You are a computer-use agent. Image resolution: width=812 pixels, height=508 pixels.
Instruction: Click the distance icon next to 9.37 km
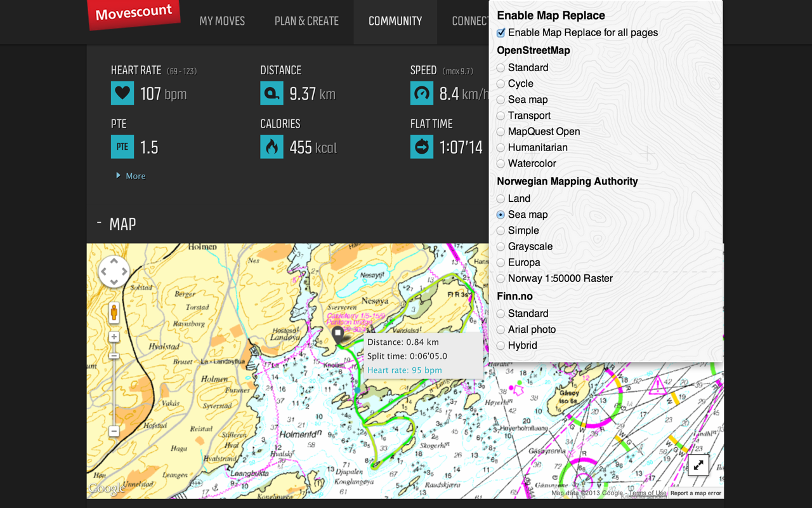[x=272, y=93]
